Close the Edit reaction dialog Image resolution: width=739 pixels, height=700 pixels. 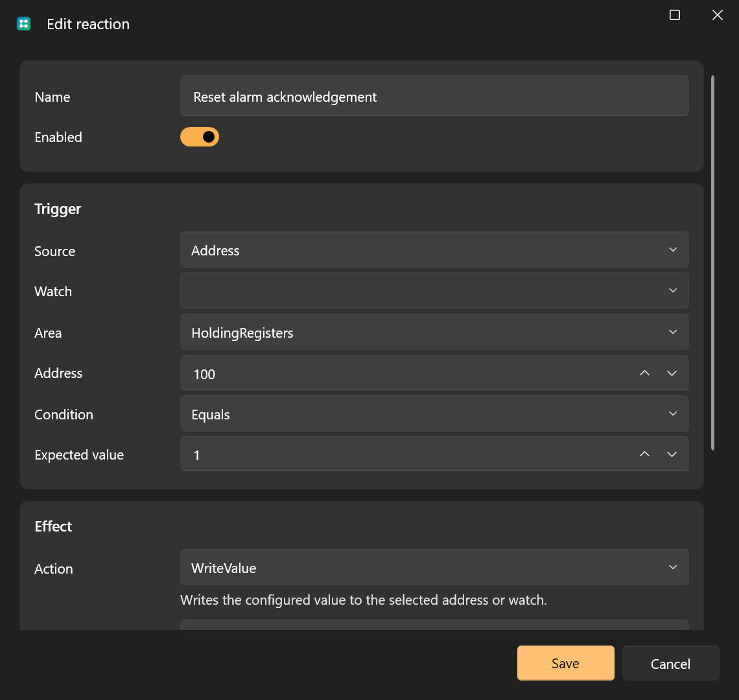(x=718, y=15)
